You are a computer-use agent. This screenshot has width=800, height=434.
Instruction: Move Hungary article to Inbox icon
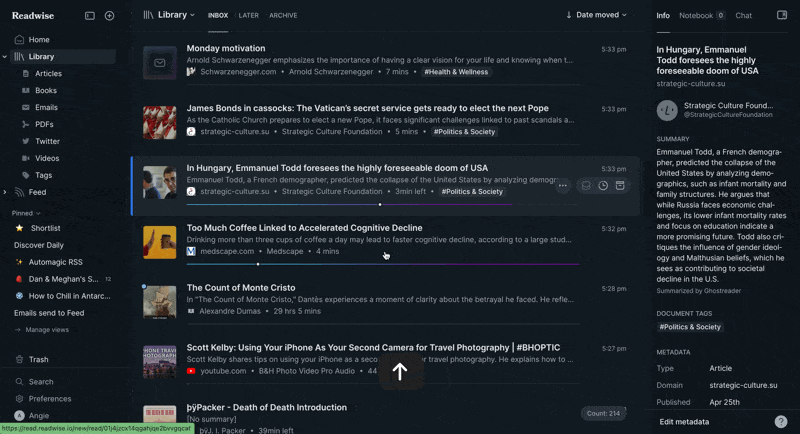586,186
